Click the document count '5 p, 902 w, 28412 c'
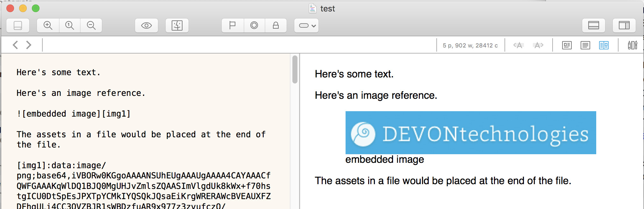 coord(470,46)
